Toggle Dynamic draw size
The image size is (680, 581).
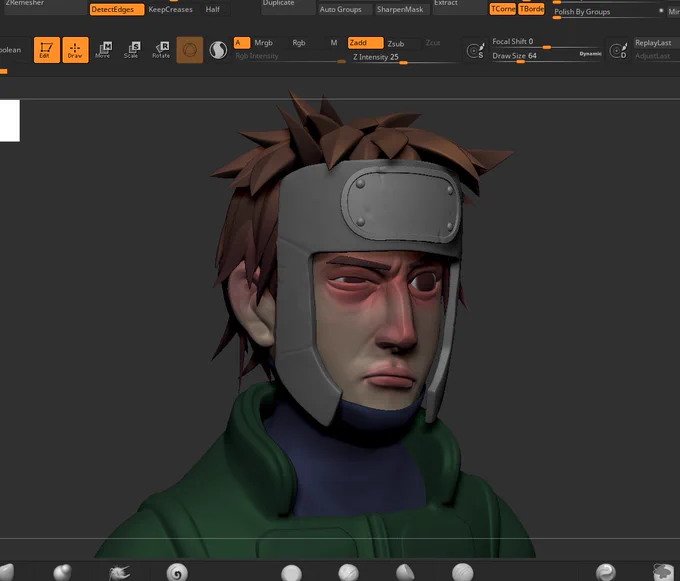click(x=590, y=54)
